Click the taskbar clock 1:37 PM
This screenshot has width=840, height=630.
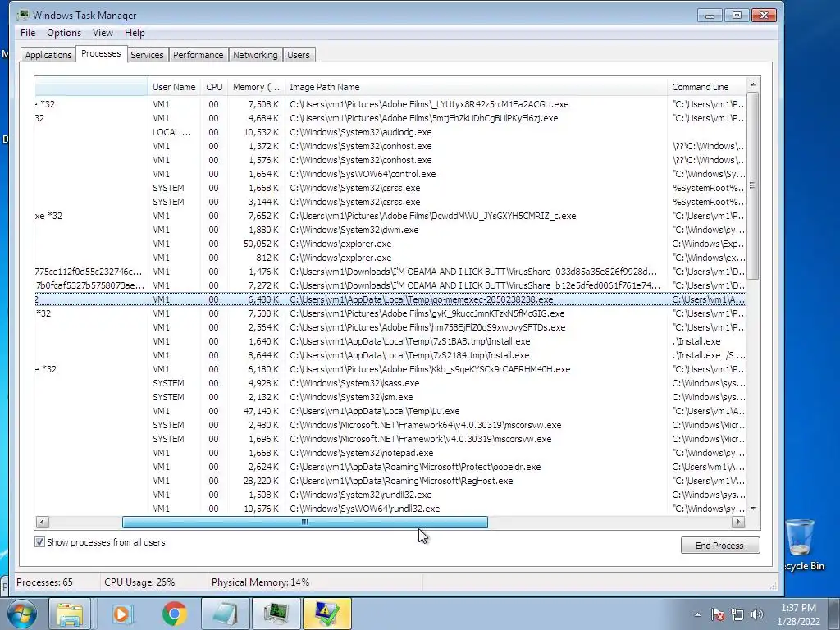[x=798, y=608]
